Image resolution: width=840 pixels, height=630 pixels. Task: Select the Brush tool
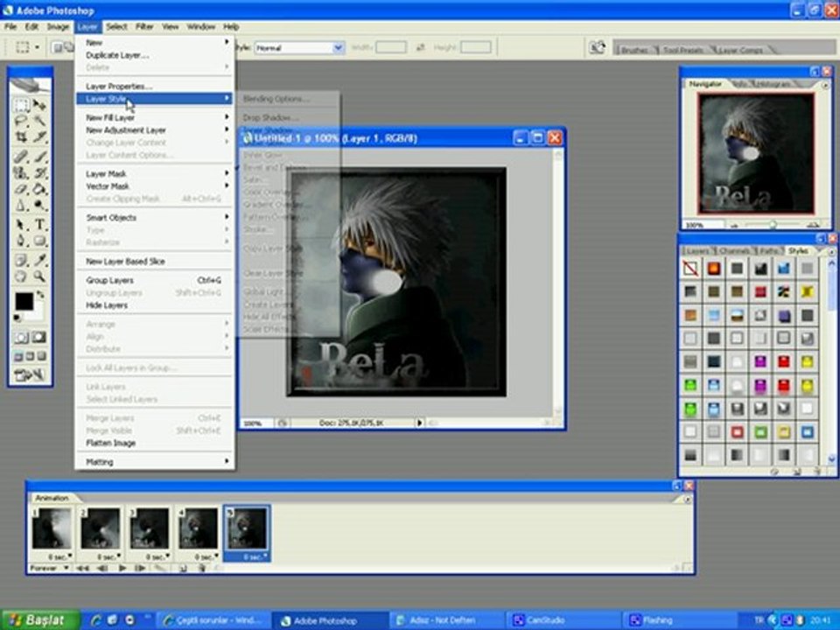point(39,157)
